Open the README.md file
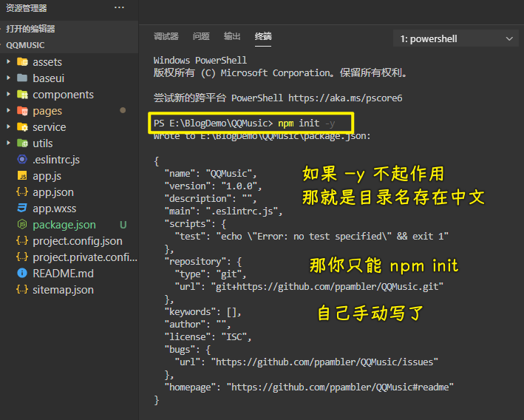Viewport: 524px width, 420px height. pyautogui.click(x=63, y=274)
